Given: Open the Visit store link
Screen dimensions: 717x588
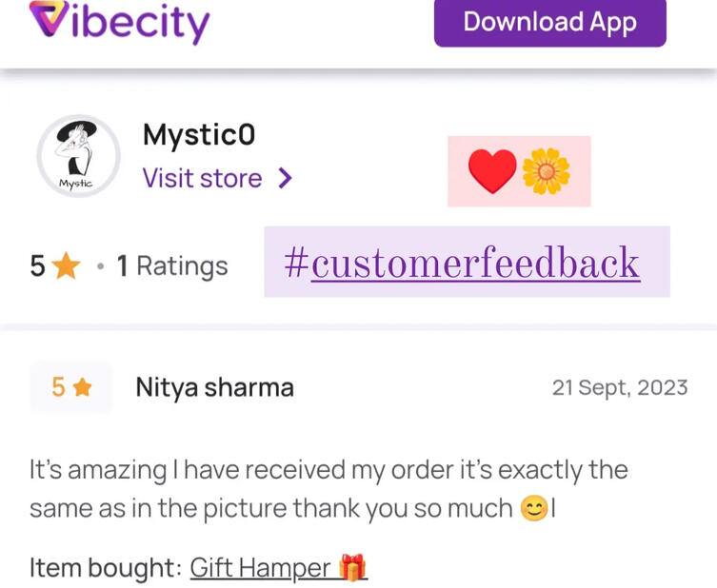Looking at the screenshot, I should (x=202, y=178).
